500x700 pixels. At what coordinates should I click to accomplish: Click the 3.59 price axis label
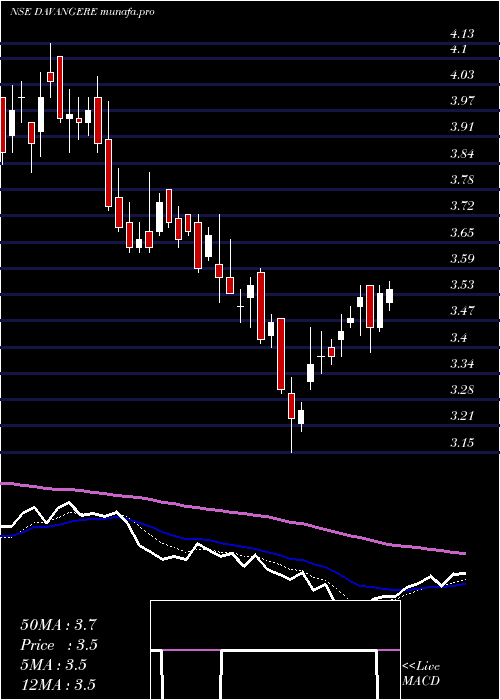(462, 259)
